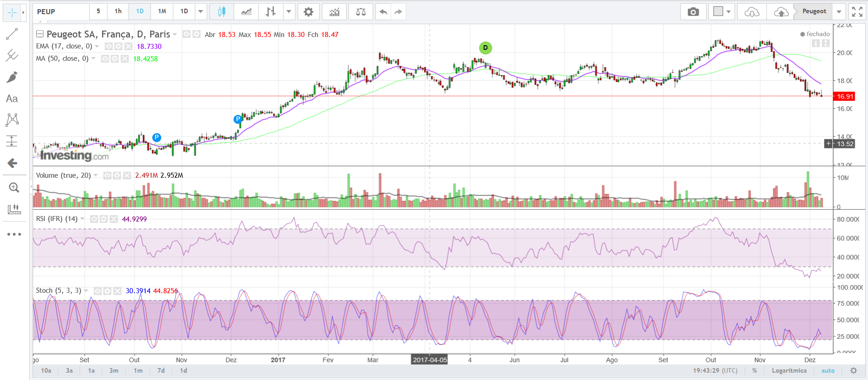This screenshot has height=380, width=868.
Task: Open the time interval dropdown arrow
Action: (x=200, y=11)
